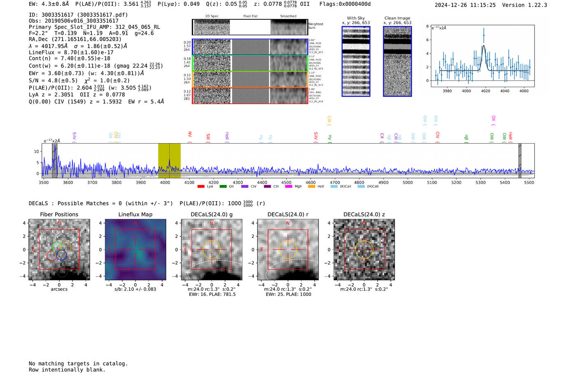Viewport: 576px width, 392px height.
Task: Click the CIV legend swatch below the spectrum
Action: click(245, 186)
